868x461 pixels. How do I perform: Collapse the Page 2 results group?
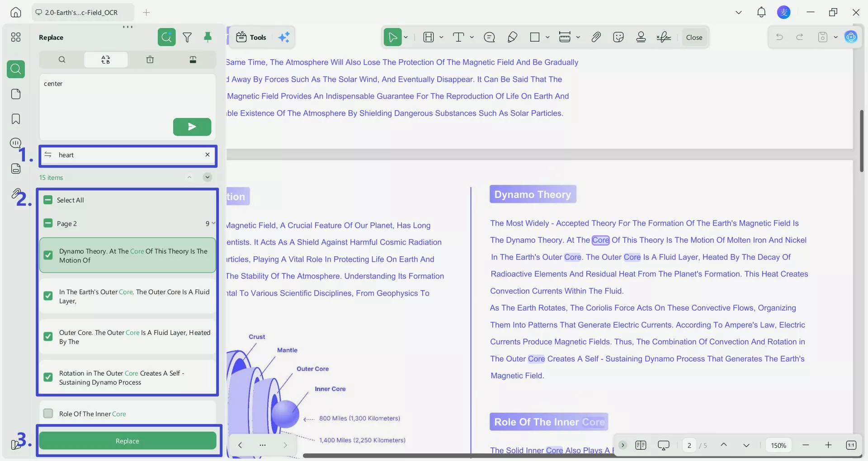coord(213,223)
